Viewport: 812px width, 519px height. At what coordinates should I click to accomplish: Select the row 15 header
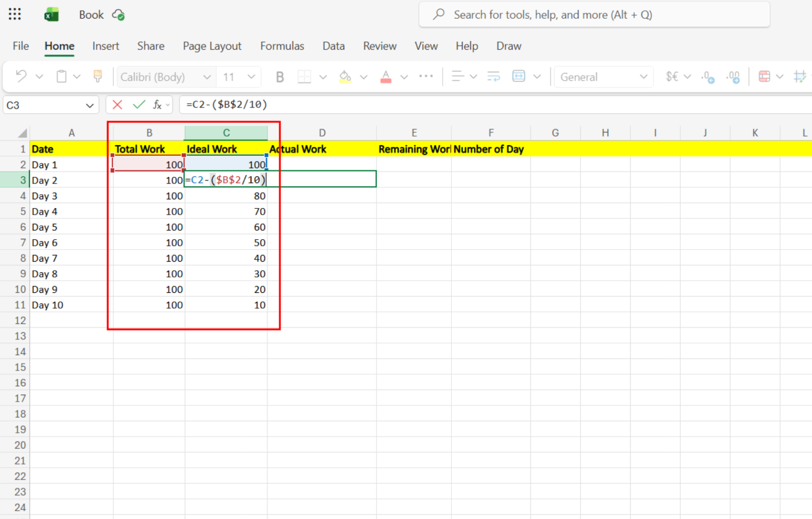pyautogui.click(x=15, y=367)
